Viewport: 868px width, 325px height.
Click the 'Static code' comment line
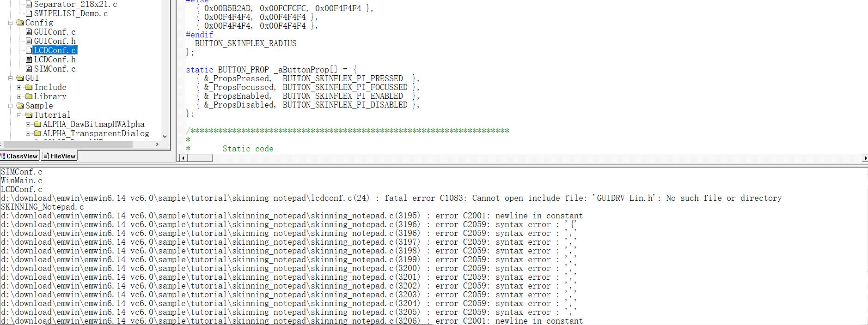(x=248, y=149)
